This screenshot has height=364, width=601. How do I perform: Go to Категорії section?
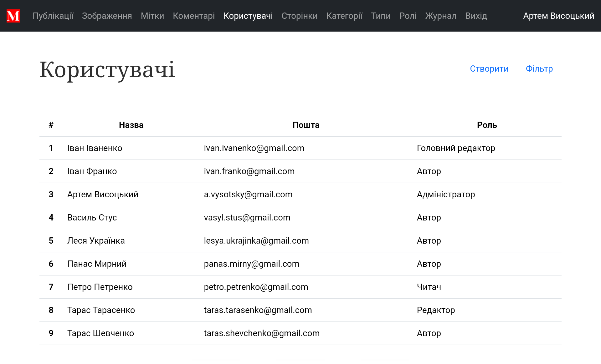coord(344,16)
